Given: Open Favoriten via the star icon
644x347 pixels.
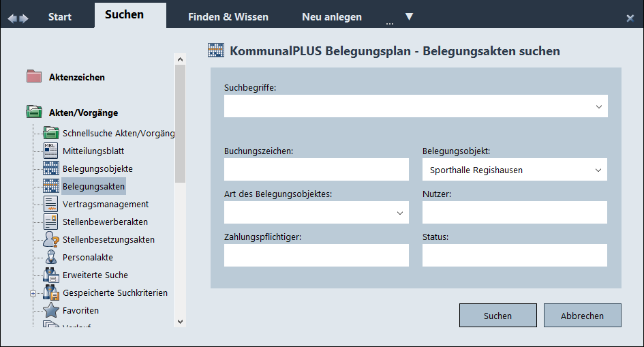Looking at the screenshot, I should coord(51,310).
